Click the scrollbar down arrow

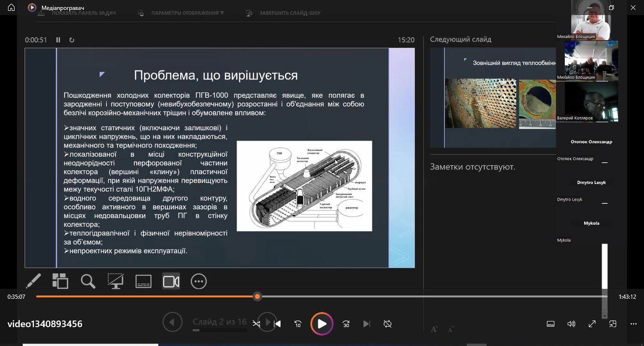point(605,316)
